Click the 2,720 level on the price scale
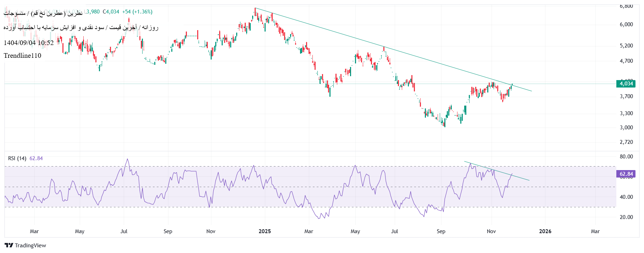 click(626, 142)
